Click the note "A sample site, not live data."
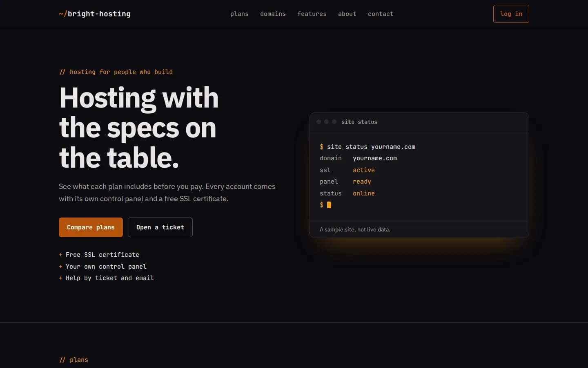This screenshot has height=368, width=588. [355, 229]
